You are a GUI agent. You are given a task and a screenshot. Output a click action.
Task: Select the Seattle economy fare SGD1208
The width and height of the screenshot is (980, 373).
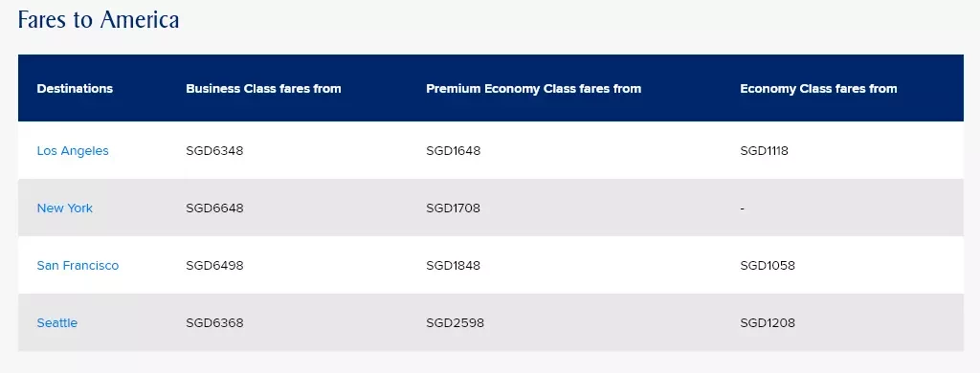pyautogui.click(x=768, y=323)
